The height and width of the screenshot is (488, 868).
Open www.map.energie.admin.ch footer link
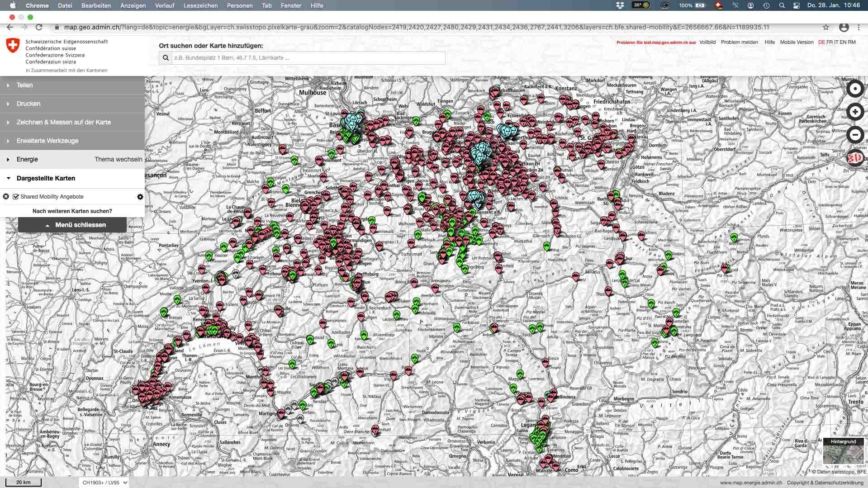751,483
